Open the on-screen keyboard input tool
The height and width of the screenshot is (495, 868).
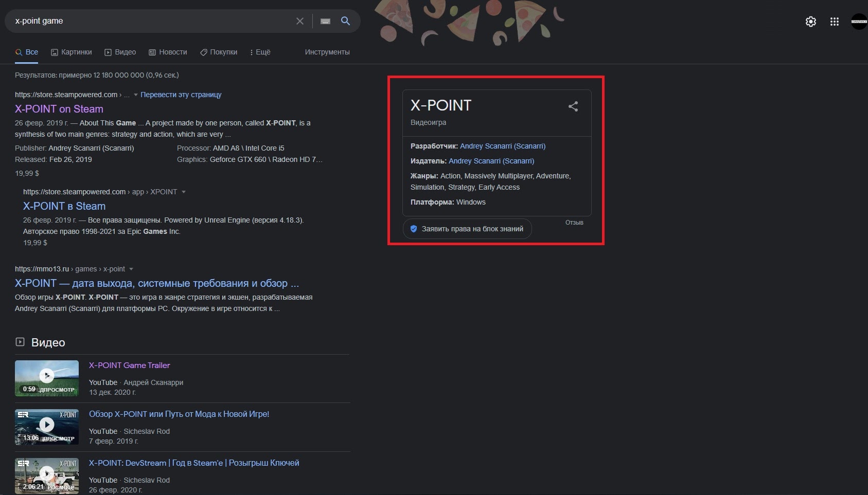325,21
